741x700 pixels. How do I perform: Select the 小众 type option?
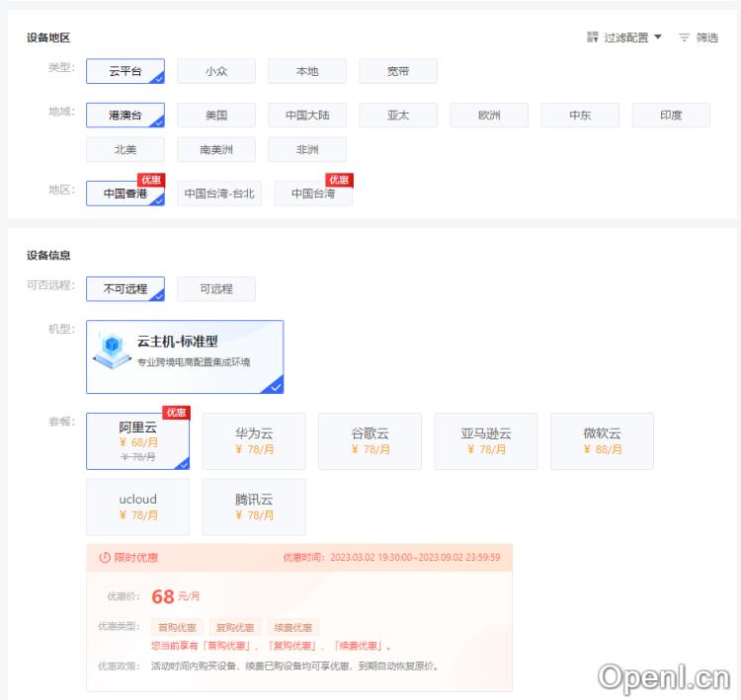(x=216, y=71)
